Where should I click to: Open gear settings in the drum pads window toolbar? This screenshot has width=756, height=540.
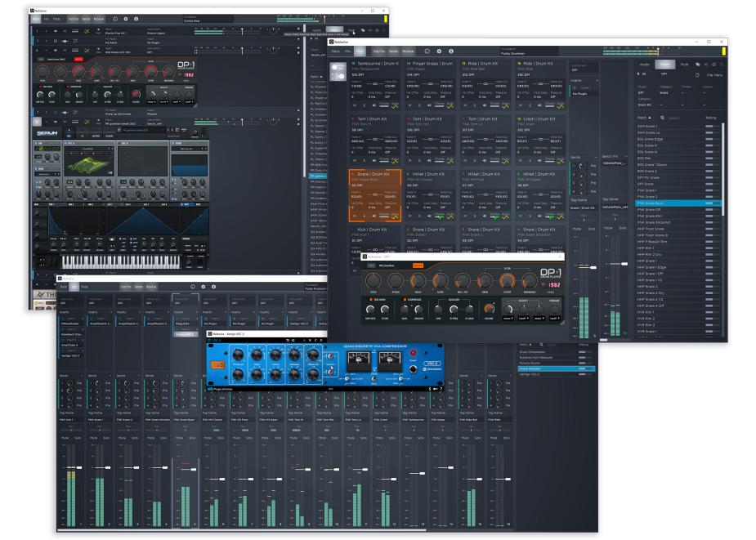(439, 51)
